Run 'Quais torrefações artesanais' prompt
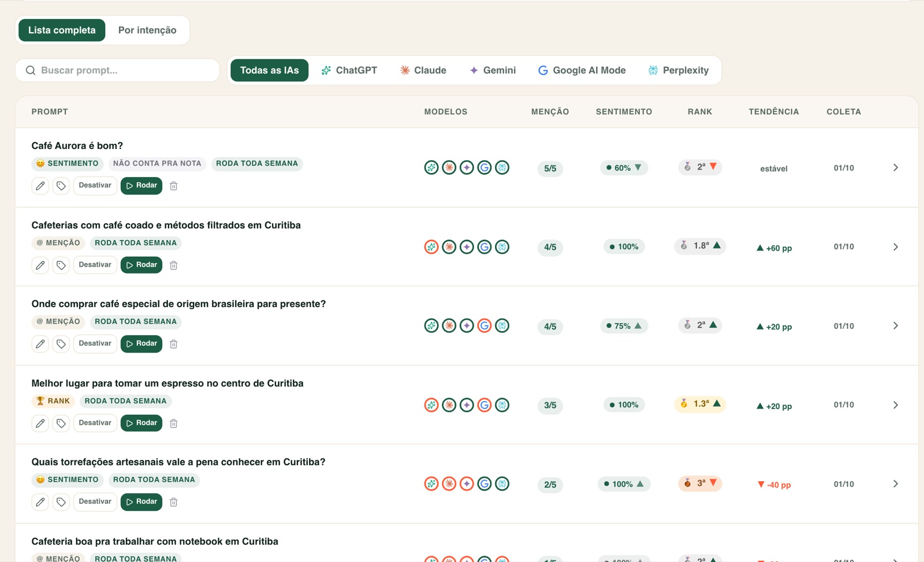 click(141, 502)
